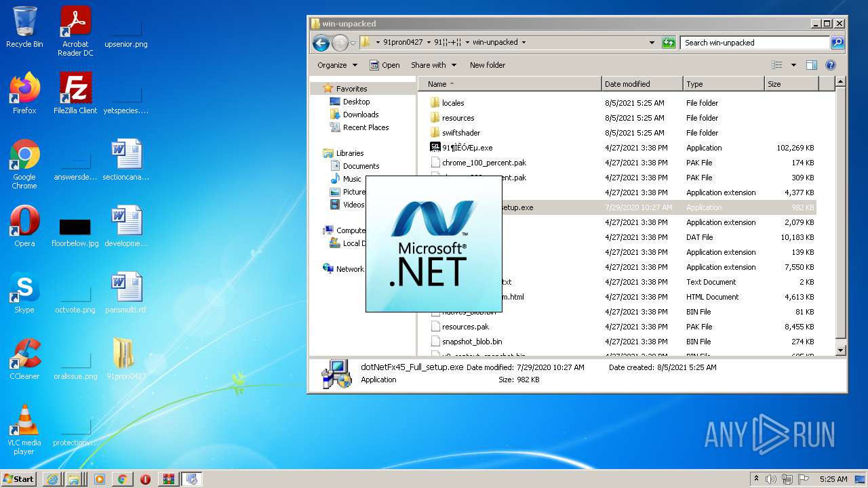The width and height of the screenshot is (868, 488).
Task: Select floorbelow.jpg on the desktop
Action: 75,232
